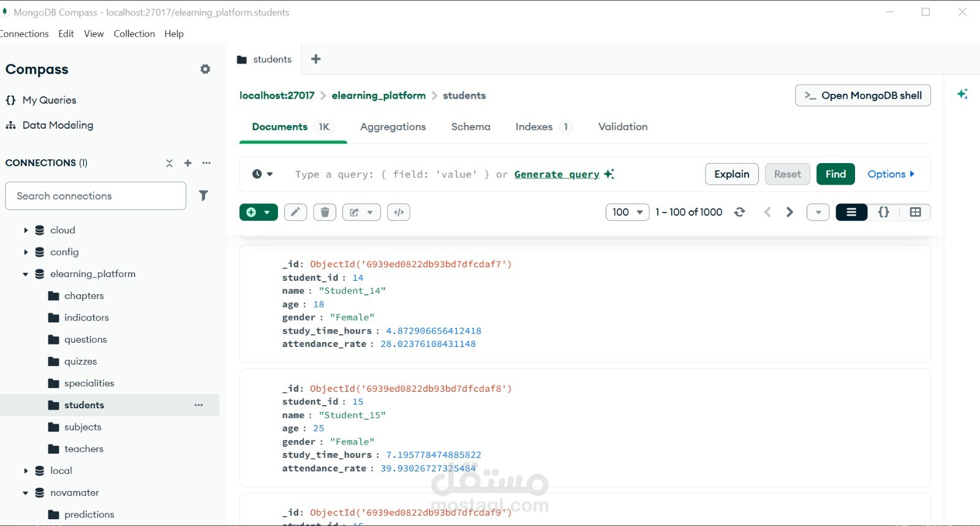Click cloud database name
This screenshot has width=980, height=526.
point(62,230)
